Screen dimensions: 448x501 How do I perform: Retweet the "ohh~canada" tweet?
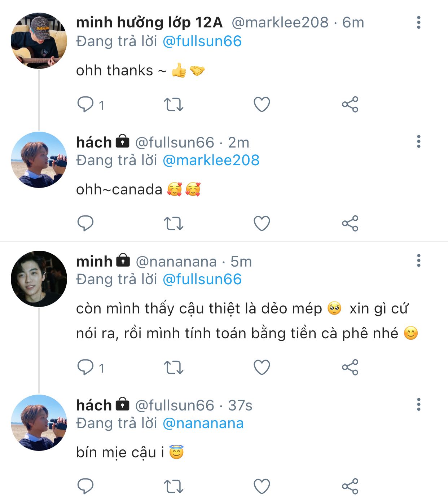pyautogui.click(x=174, y=223)
